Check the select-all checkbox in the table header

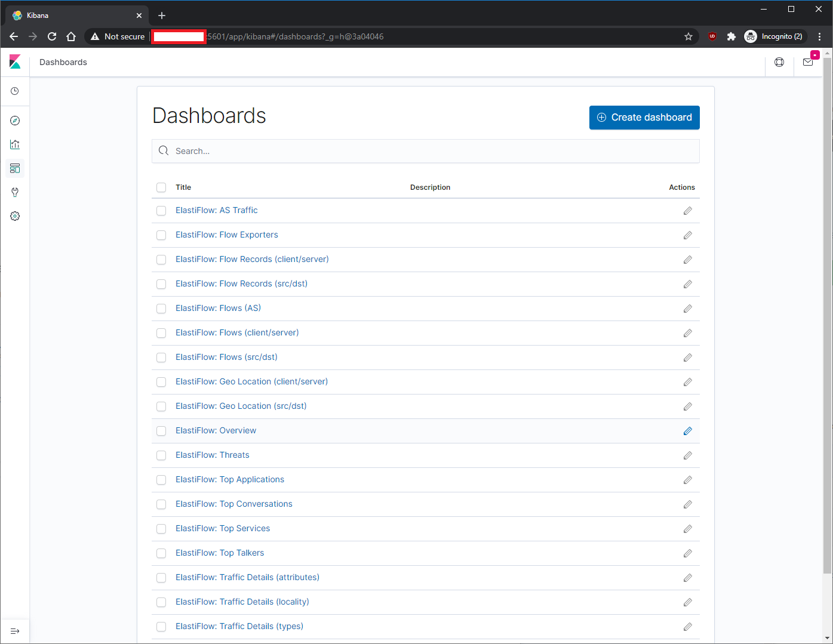click(x=161, y=187)
